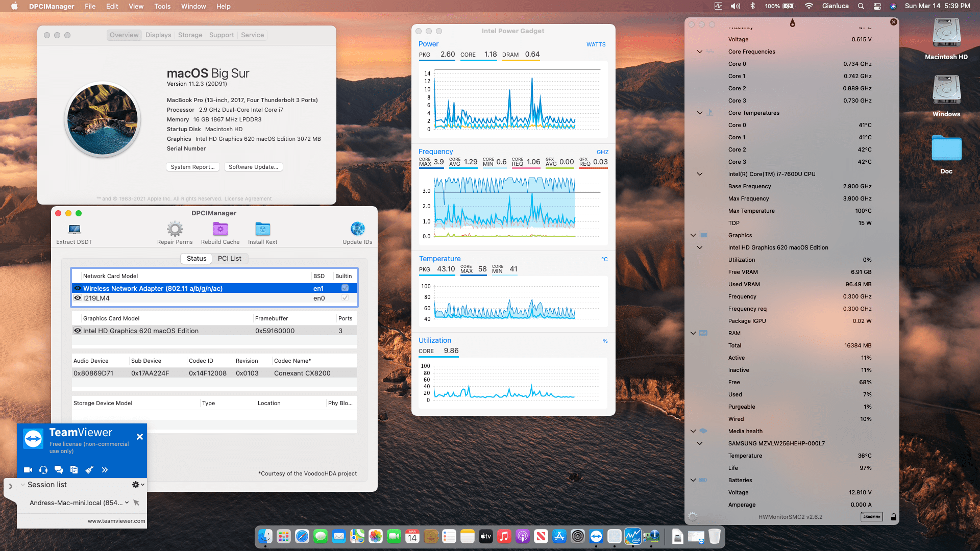The height and width of the screenshot is (551, 980).
Task: Switch to PCI List tab in DPCIManager
Action: click(x=229, y=259)
